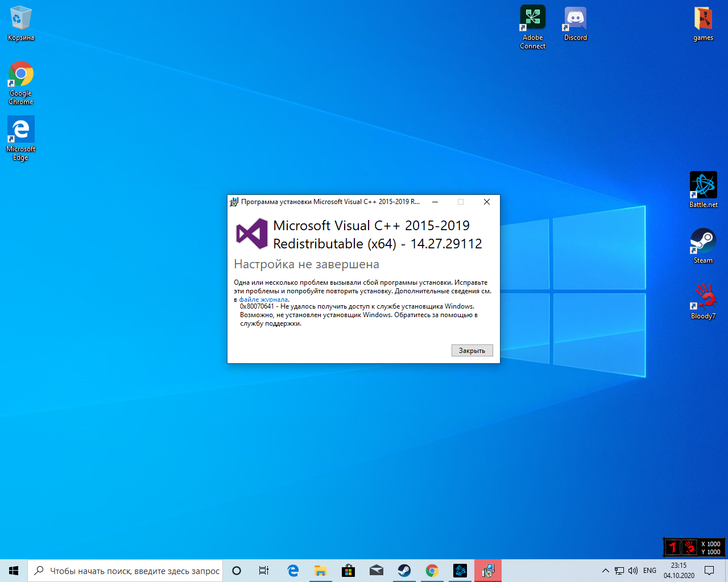This screenshot has height=582, width=728.
Task: Select the Discord desktop shortcut
Action: coord(576,23)
